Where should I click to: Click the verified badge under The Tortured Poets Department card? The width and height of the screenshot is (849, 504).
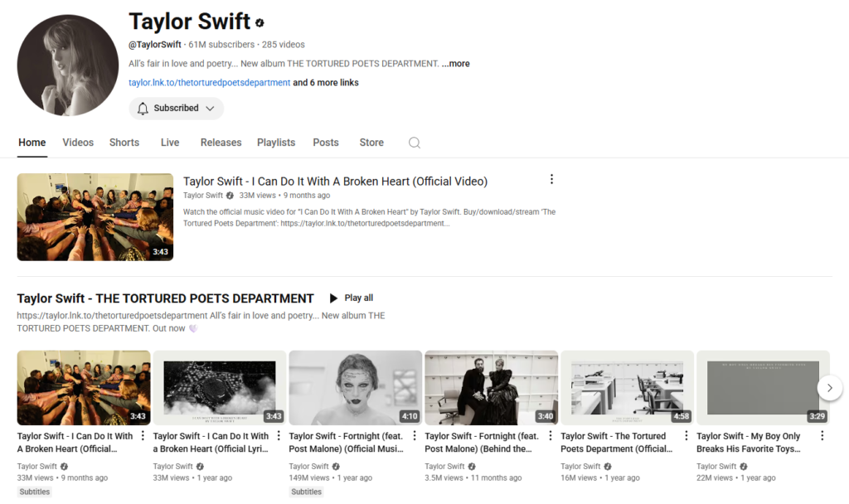point(608,466)
